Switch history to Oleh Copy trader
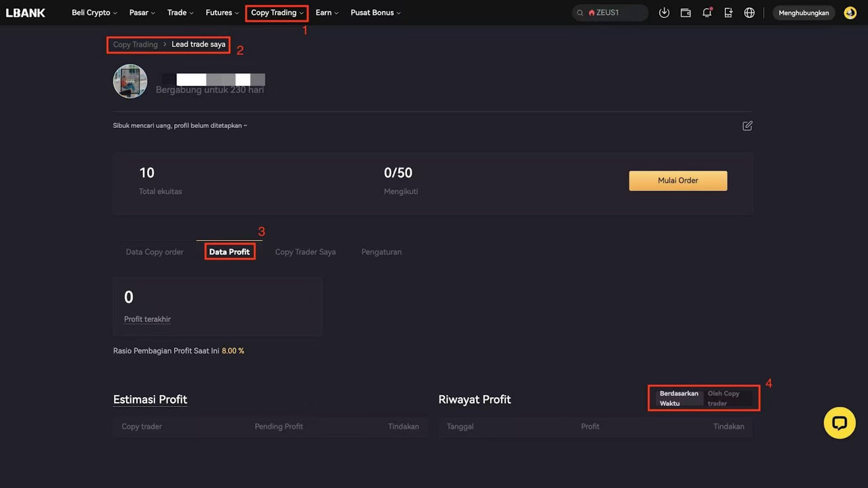The width and height of the screenshot is (868, 488). [x=724, y=399]
